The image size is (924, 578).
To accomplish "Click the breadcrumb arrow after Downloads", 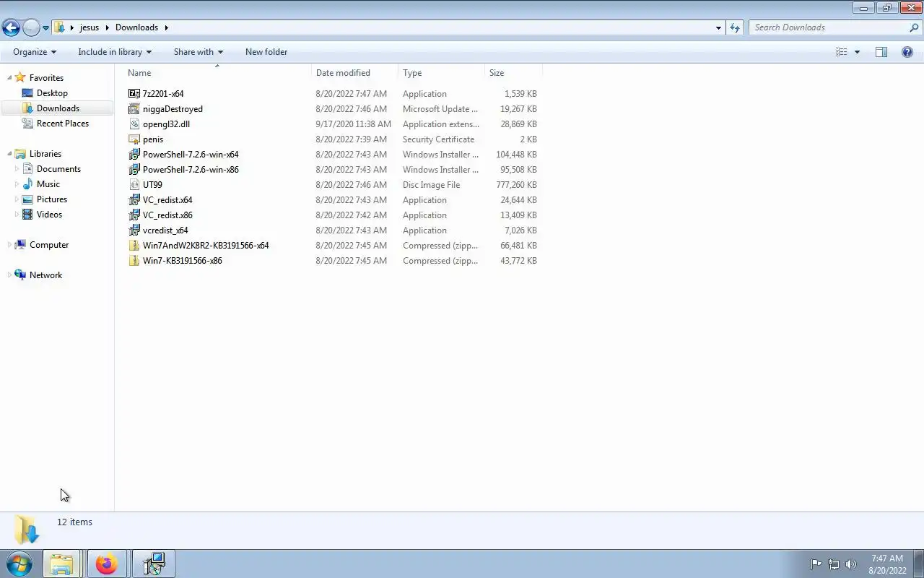I will 166,27.
